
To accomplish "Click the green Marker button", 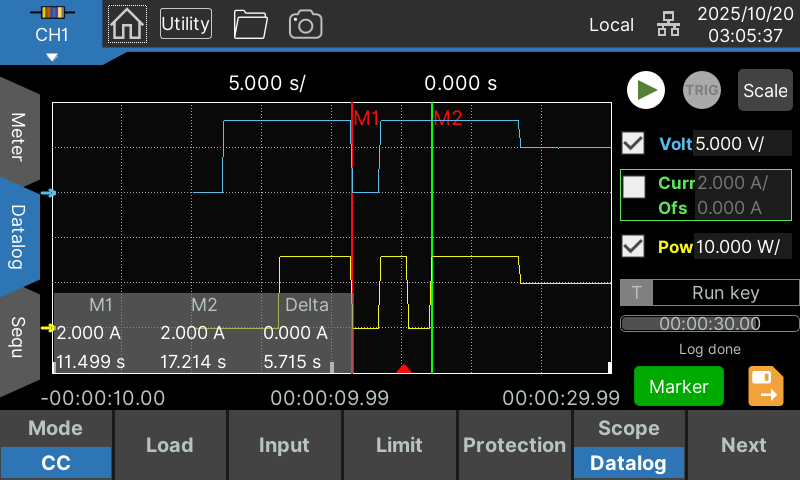I will click(x=679, y=386).
